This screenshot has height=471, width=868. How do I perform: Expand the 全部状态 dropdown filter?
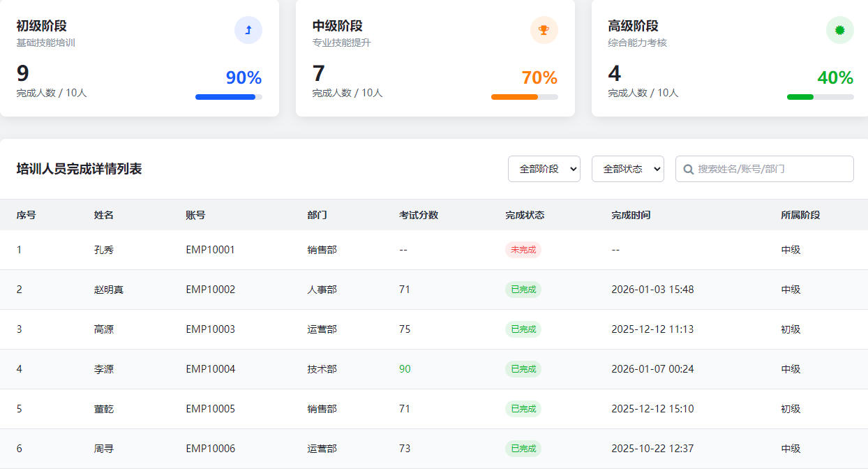coord(627,169)
